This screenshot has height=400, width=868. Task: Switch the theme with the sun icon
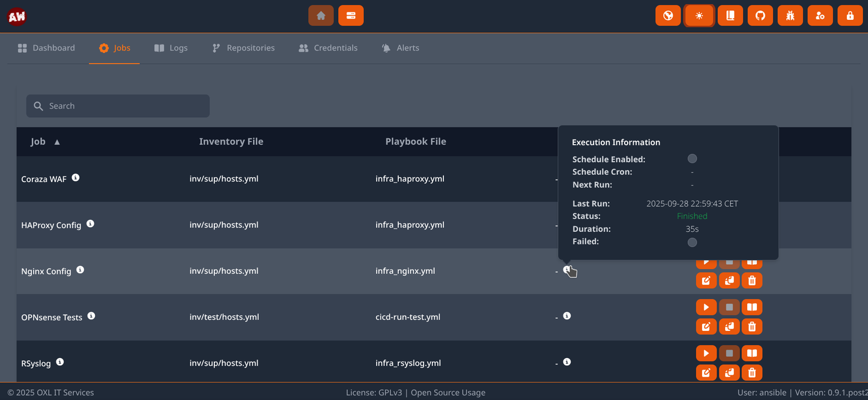(699, 15)
